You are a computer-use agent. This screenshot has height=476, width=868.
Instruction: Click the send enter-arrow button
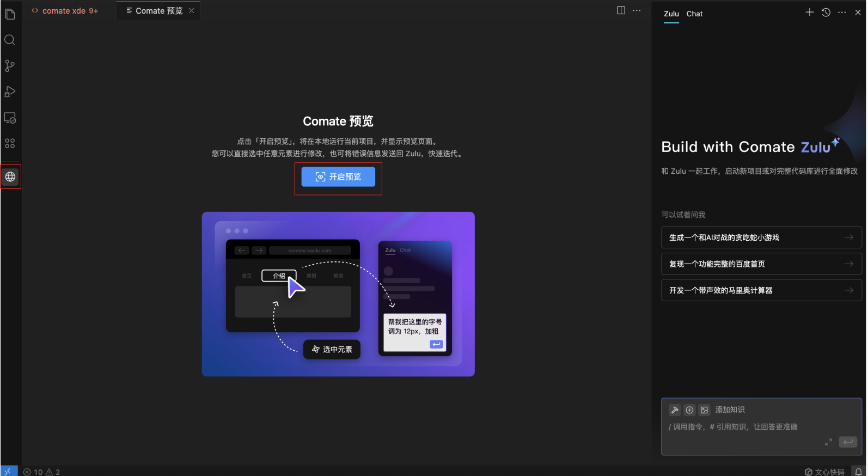click(848, 442)
